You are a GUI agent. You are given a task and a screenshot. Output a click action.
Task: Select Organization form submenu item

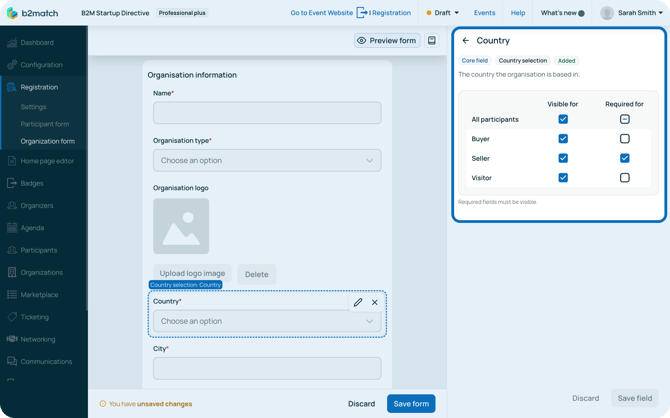pos(47,141)
